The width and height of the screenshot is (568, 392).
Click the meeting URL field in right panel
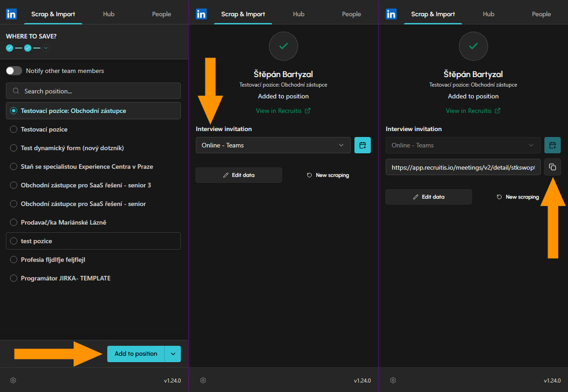(463, 167)
